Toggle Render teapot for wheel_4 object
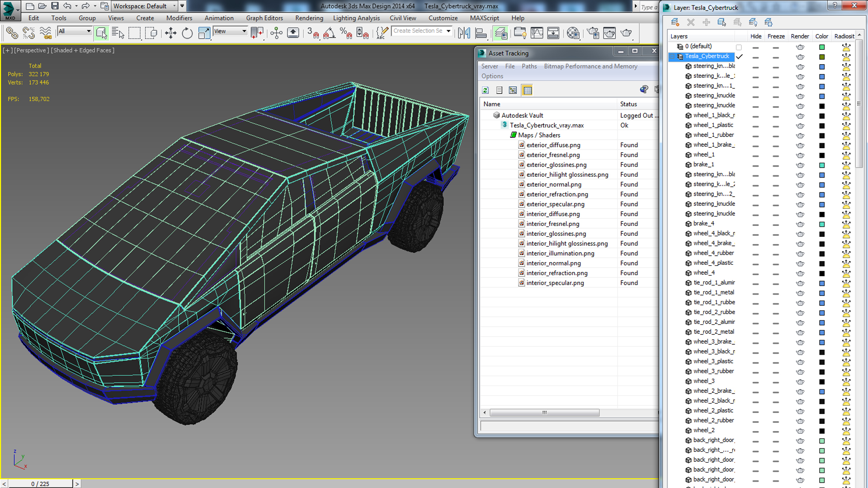868x488 pixels. [x=800, y=273]
